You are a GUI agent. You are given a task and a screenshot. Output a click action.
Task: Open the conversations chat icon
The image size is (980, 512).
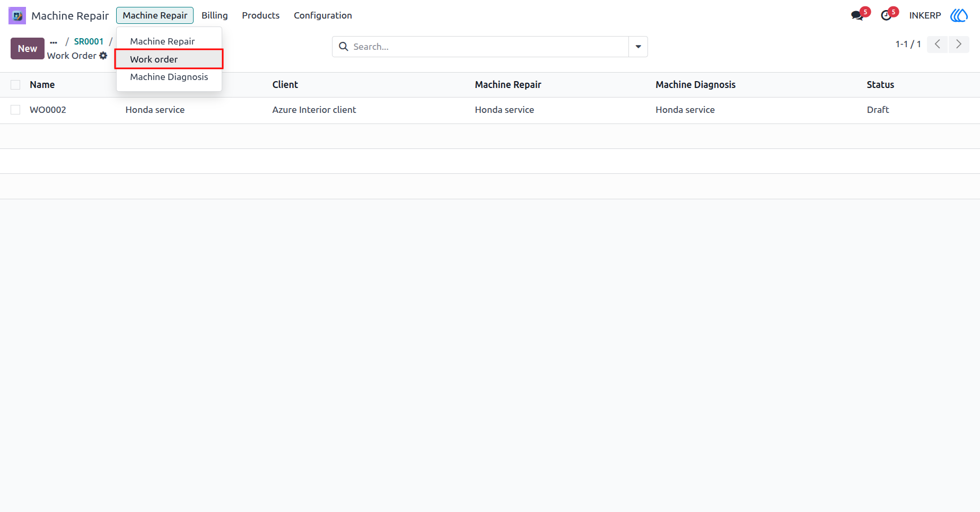pos(857,15)
